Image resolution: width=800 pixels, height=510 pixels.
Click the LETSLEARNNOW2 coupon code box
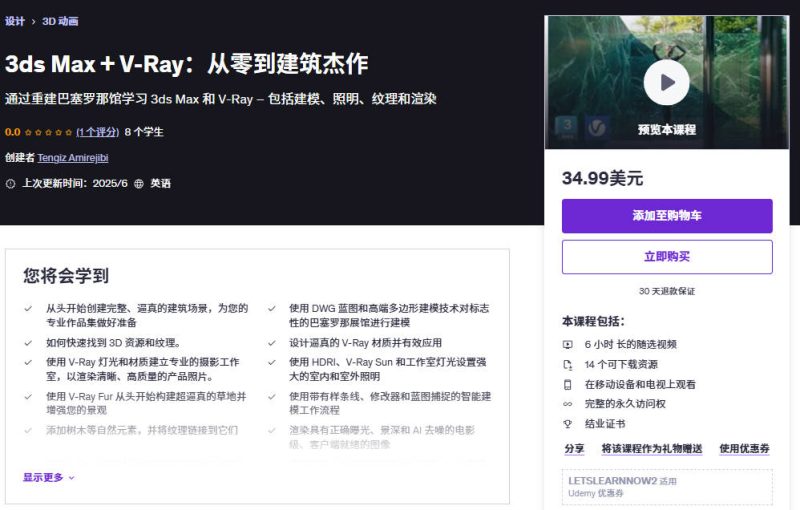click(667, 487)
